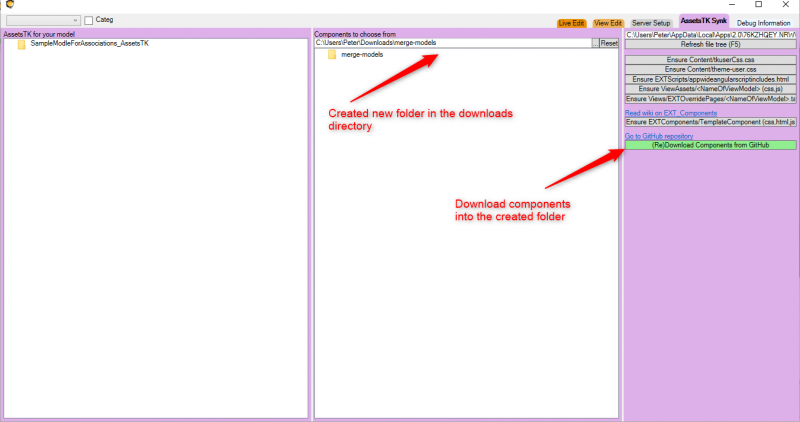Click (Re)Download Components from GitHub button
The width and height of the screenshot is (800, 422).
point(710,145)
